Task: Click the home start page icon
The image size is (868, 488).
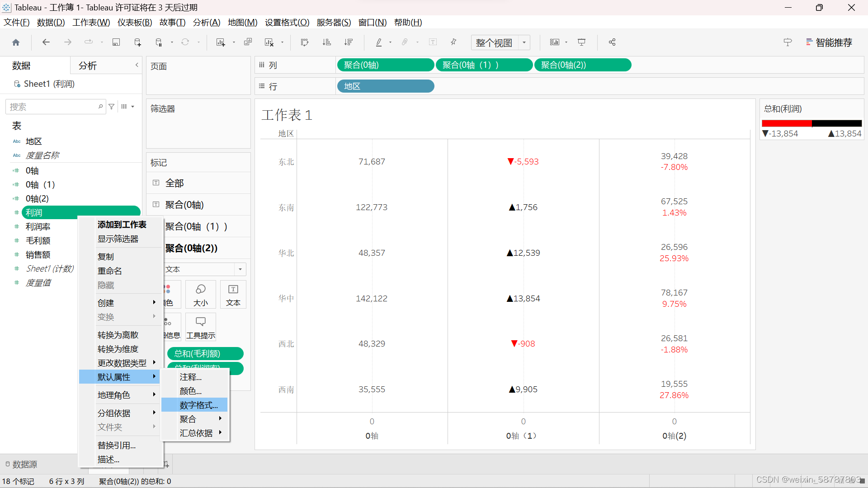Action: 16,42
